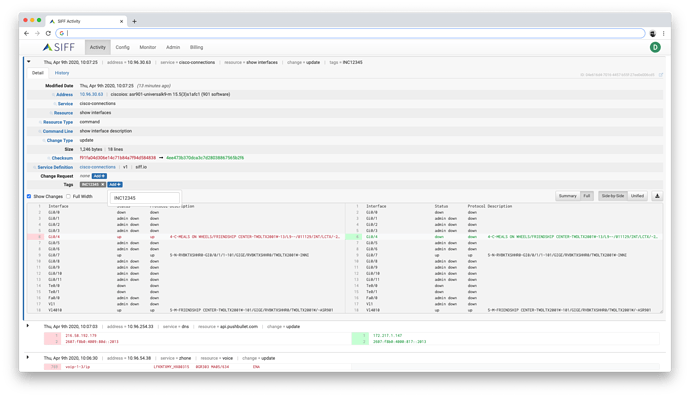This screenshot has height=396, width=690.
Task: Select Unified diff view
Action: [x=637, y=196]
